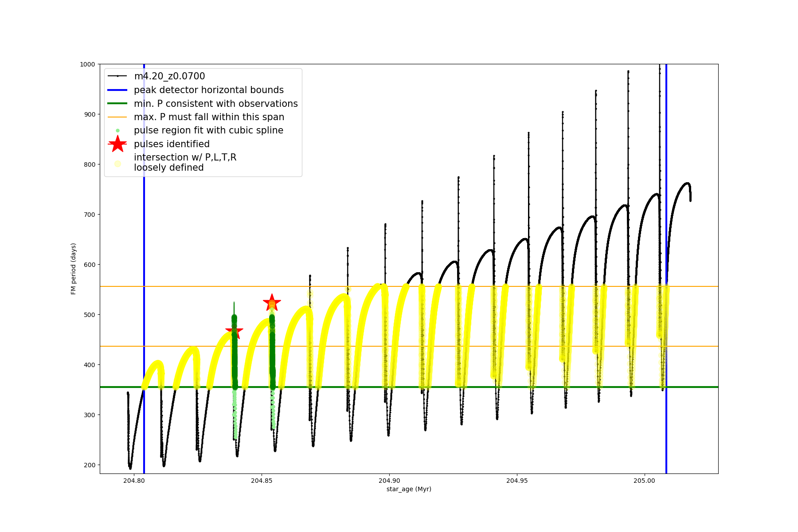This screenshot has height=532, width=798.
Task: Click the 'max. P must fall within this span' label
Action: [x=209, y=117]
